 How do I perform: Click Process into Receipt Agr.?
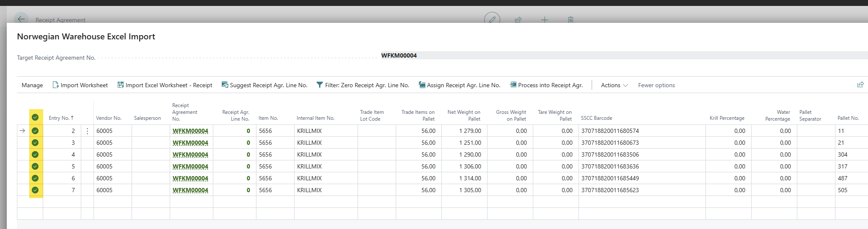tap(546, 85)
